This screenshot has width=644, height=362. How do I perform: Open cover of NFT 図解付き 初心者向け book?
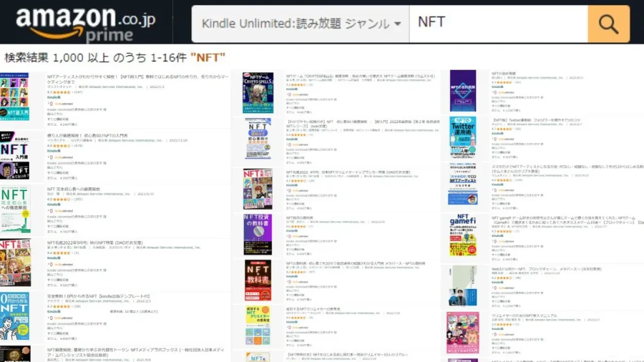pos(258,139)
